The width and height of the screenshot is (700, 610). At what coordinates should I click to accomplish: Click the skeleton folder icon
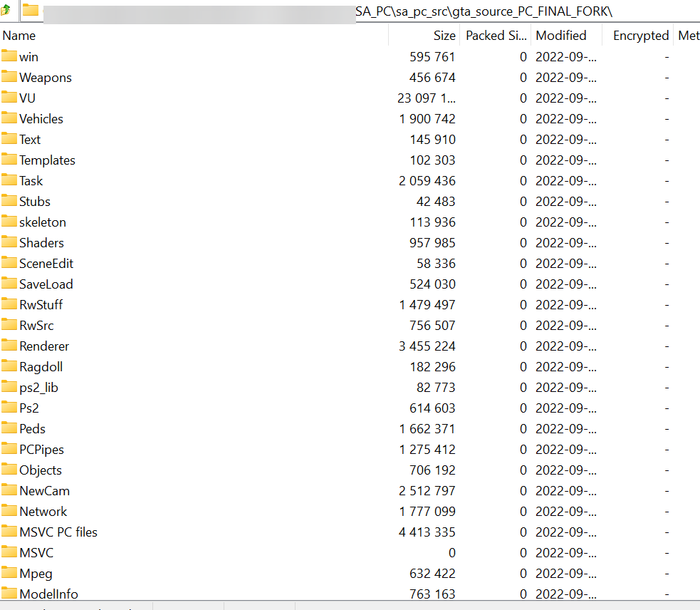tap(9, 221)
